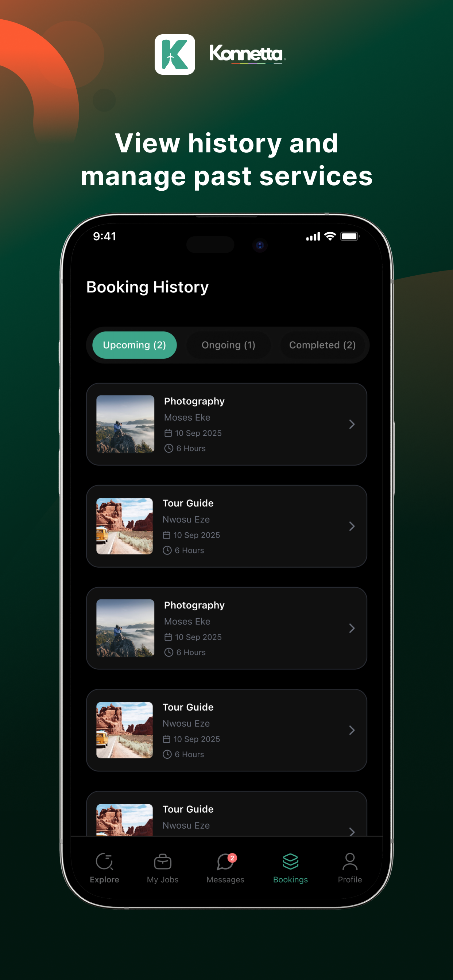Click the cellular signal bars icon
The image size is (453, 980).
[x=313, y=237]
